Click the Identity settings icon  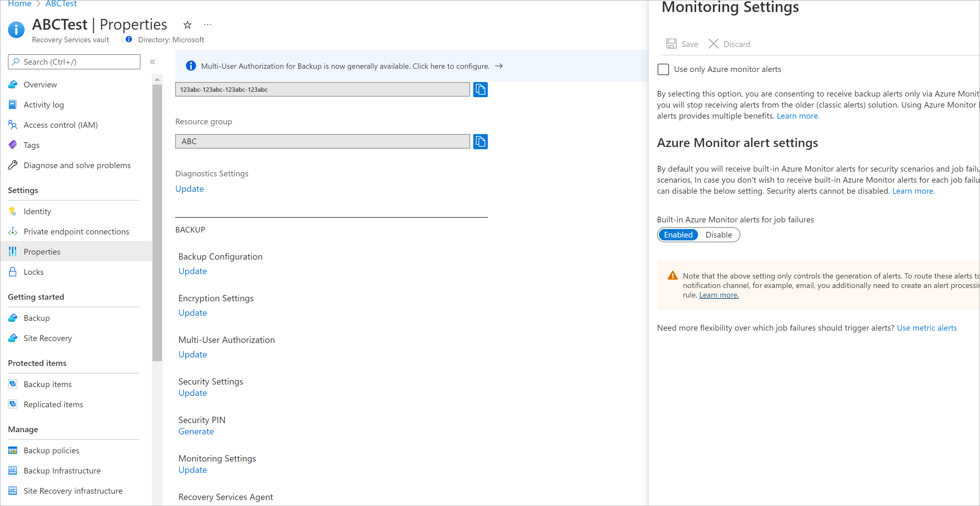tap(12, 210)
